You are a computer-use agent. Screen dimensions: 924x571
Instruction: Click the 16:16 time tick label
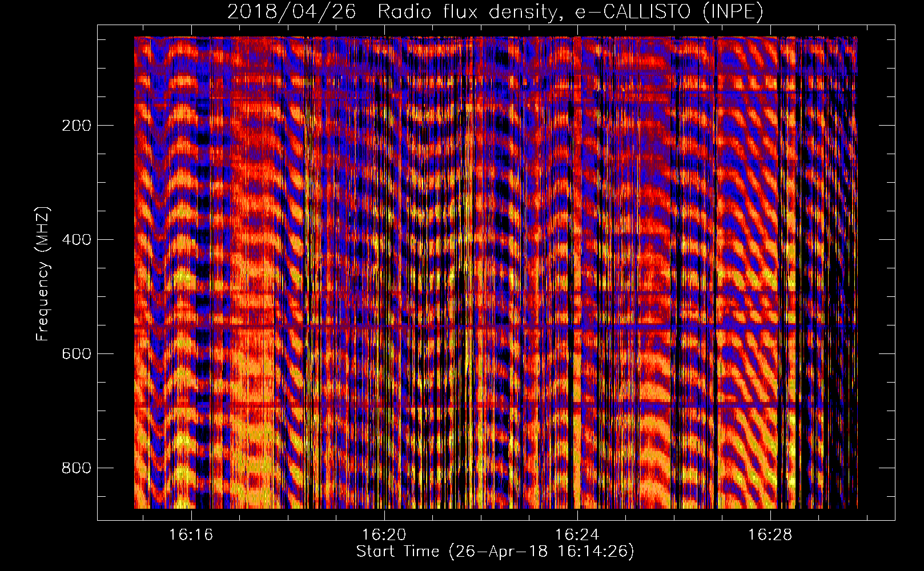pyautogui.click(x=191, y=535)
